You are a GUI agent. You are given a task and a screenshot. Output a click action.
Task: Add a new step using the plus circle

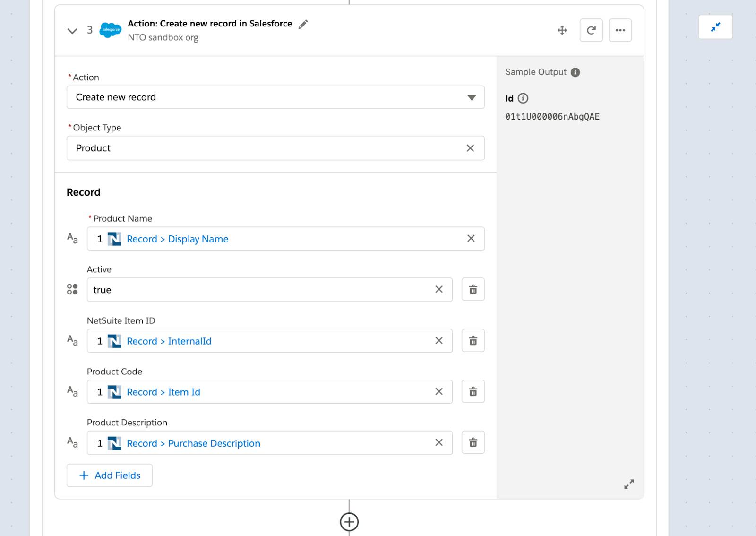pyautogui.click(x=349, y=522)
